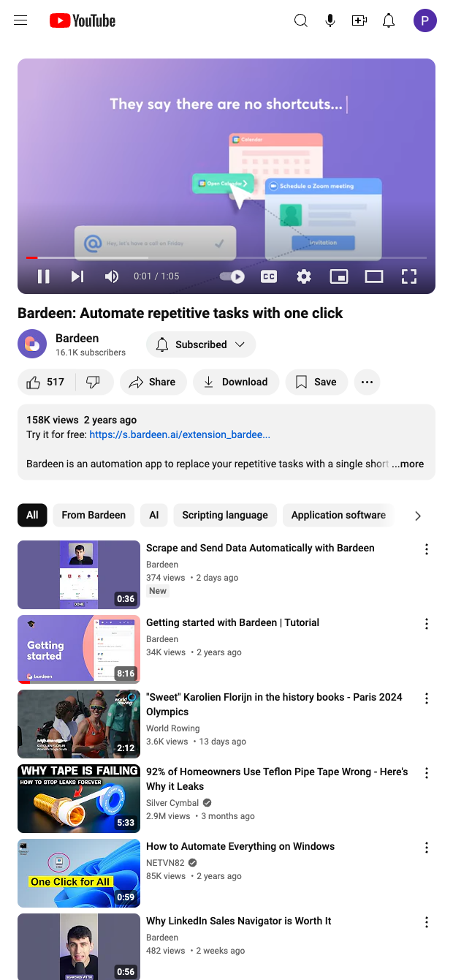Viewport: 453px width, 980px height.
Task: Expand description with "...more"
Action: click(x=408, y=464)
